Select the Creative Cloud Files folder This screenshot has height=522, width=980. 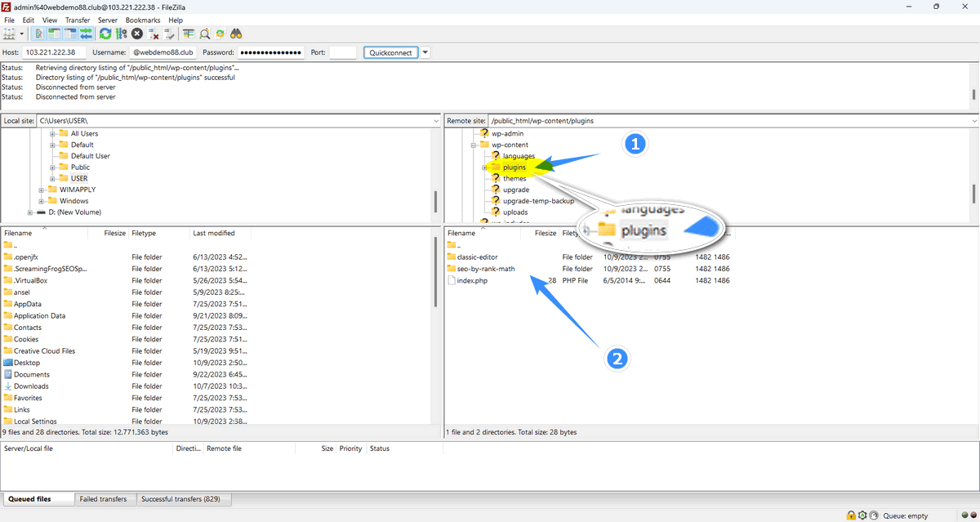coord(44,351)
